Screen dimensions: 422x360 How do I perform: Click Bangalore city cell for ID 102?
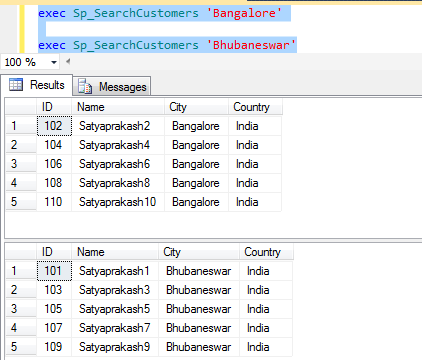(x=196, y=126)
